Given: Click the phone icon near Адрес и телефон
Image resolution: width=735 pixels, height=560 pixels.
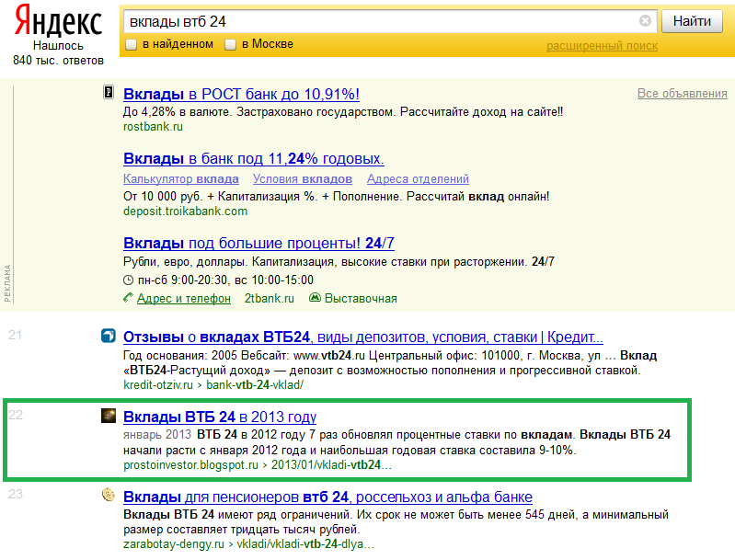Looking at the screenshot, I should (128, 298).
